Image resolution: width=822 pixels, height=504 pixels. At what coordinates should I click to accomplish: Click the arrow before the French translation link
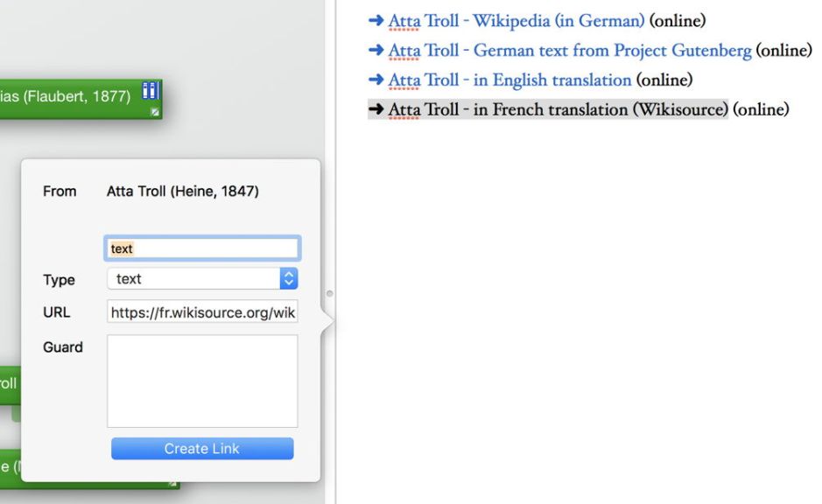tap(376, 110)
